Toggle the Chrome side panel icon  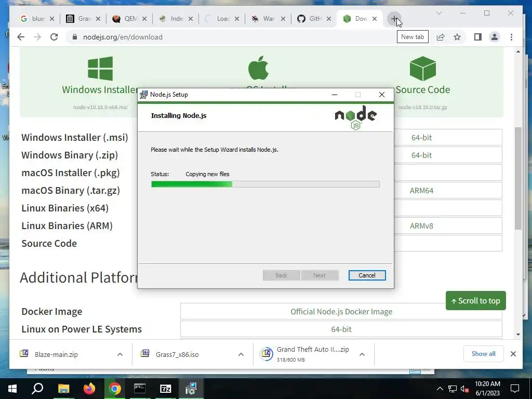click(x=478, y=37)
